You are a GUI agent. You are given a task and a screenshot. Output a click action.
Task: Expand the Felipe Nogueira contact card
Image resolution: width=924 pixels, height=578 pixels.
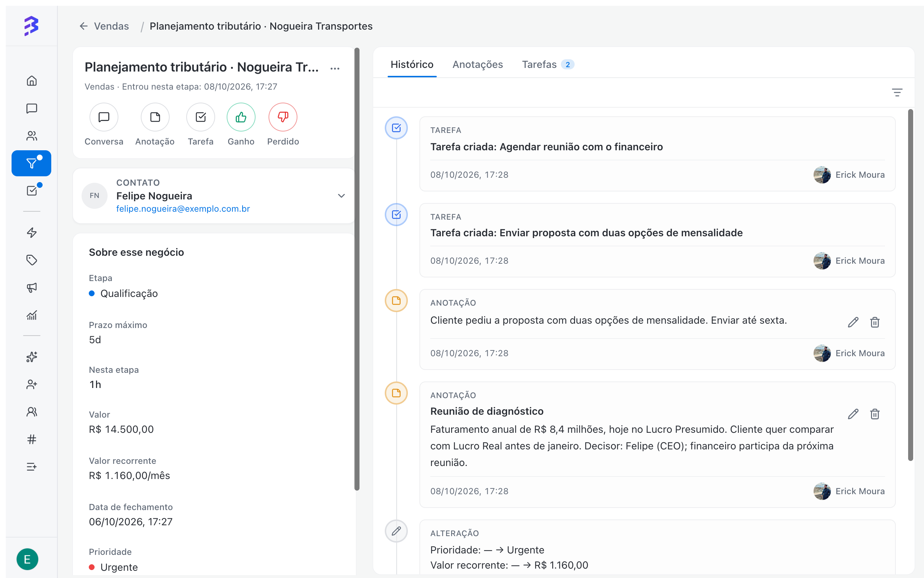point(341,196)
